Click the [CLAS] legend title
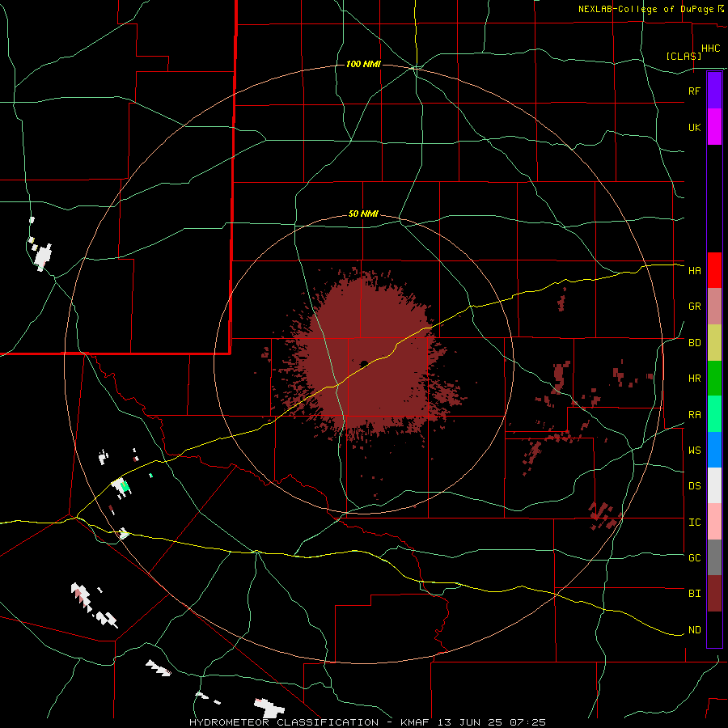This screenshot has height=728, width=728. 684,56
